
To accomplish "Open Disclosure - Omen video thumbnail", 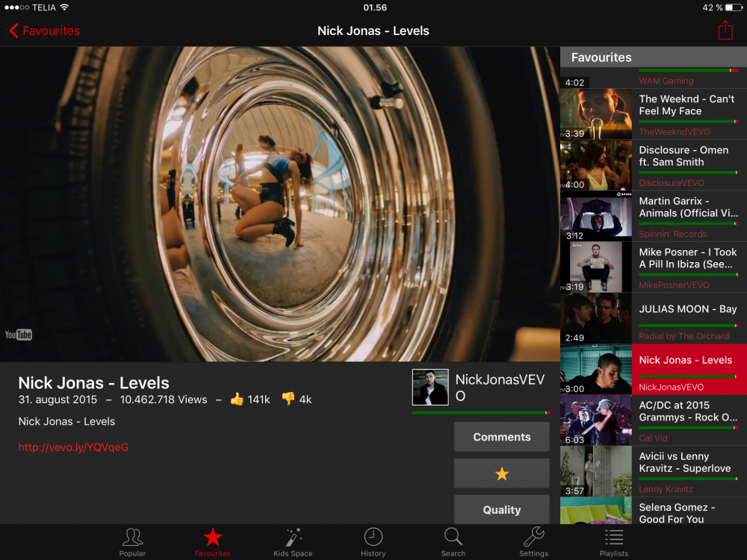I will [596, 165].
